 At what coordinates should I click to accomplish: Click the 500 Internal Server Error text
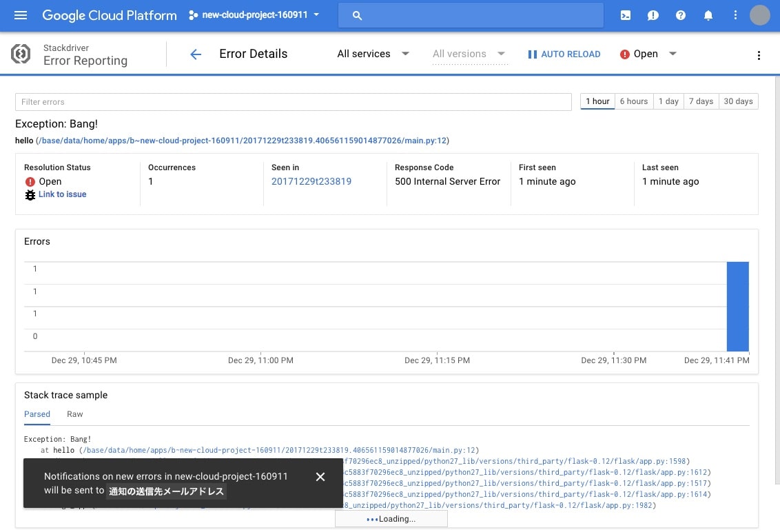[x=448, y=182]
